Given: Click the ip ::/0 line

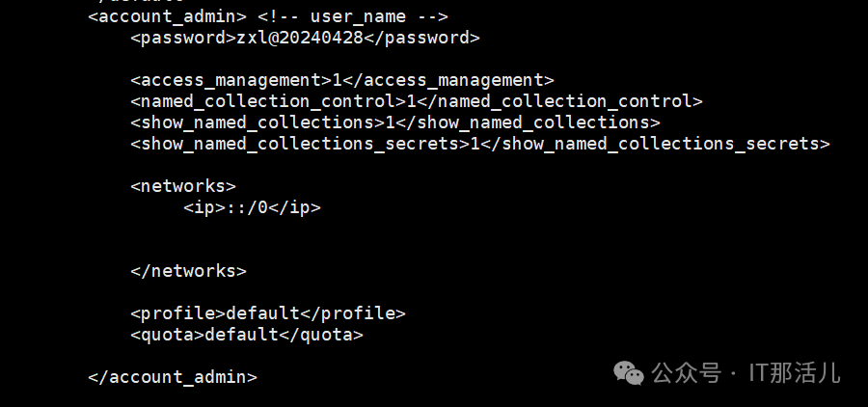Looking at the screenshot, I should (x=252, y=207).
